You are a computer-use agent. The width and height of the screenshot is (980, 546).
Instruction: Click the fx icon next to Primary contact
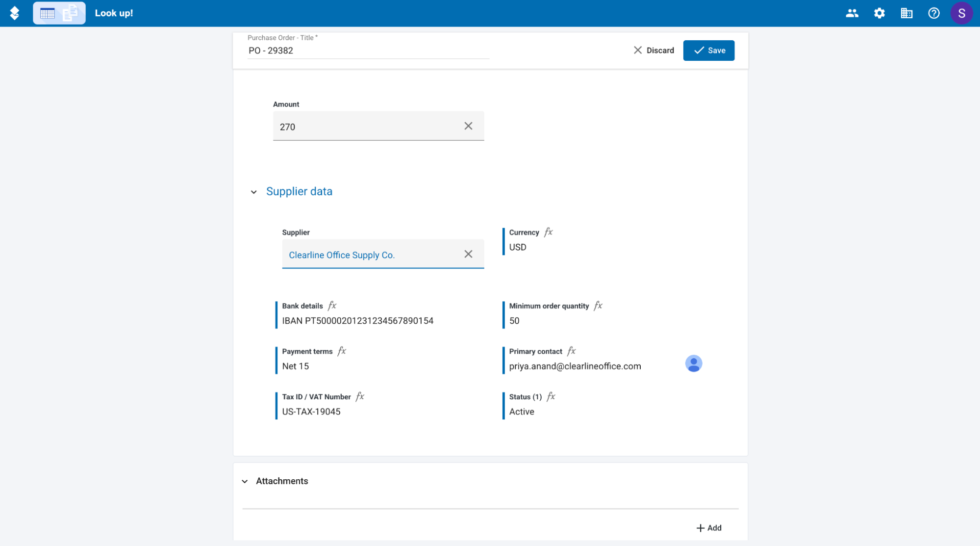pyautogui.click(x=572, y=351)
